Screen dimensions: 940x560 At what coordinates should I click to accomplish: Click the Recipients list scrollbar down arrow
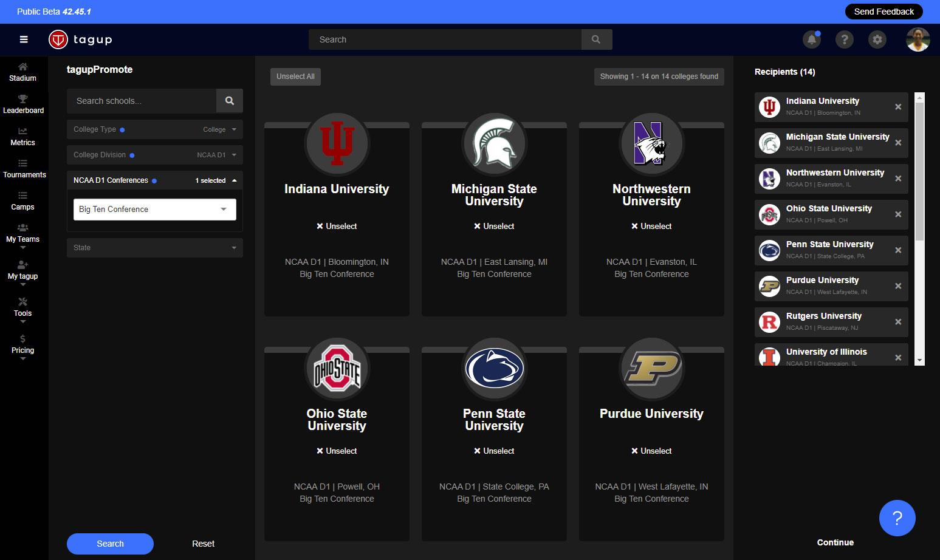coord(919,360)
